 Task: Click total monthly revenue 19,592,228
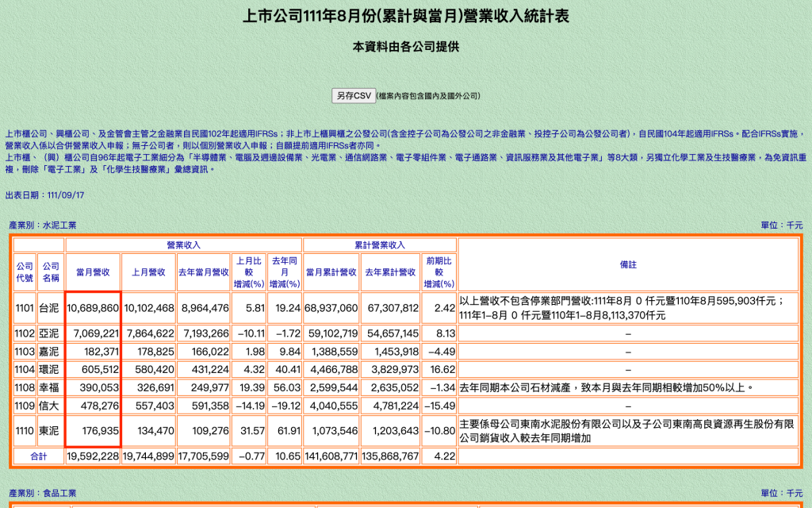coord(94,456)
